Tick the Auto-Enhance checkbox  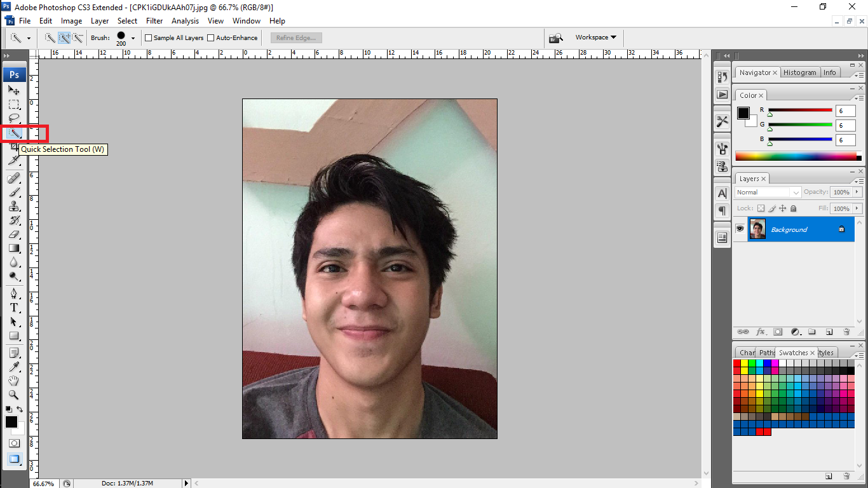211,38
